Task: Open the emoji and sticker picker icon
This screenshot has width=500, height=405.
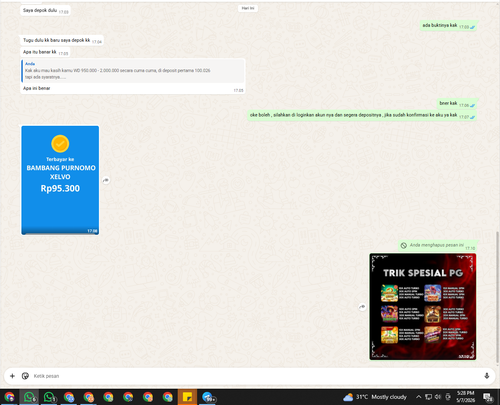Action: pos(25,376)
